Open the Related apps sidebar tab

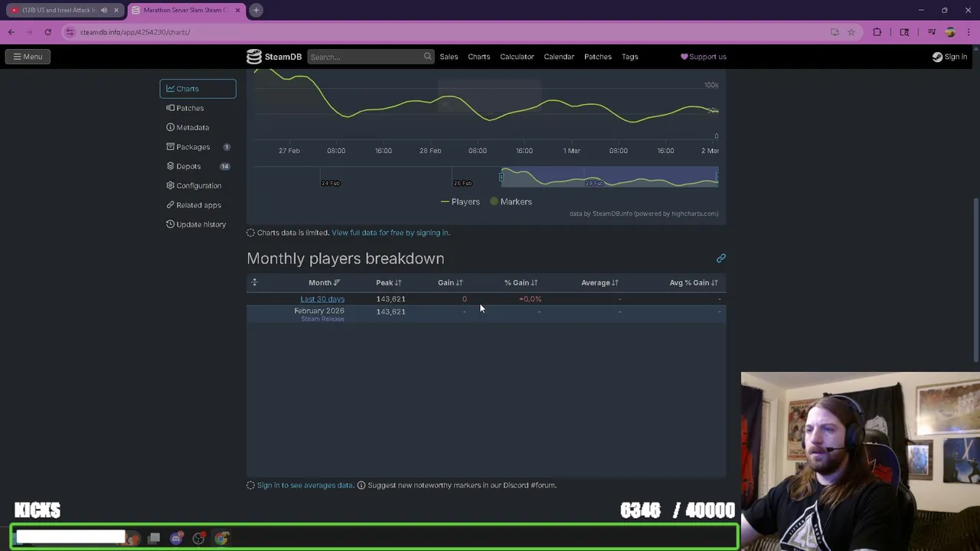pyautogui.click(x=198, y=205)
